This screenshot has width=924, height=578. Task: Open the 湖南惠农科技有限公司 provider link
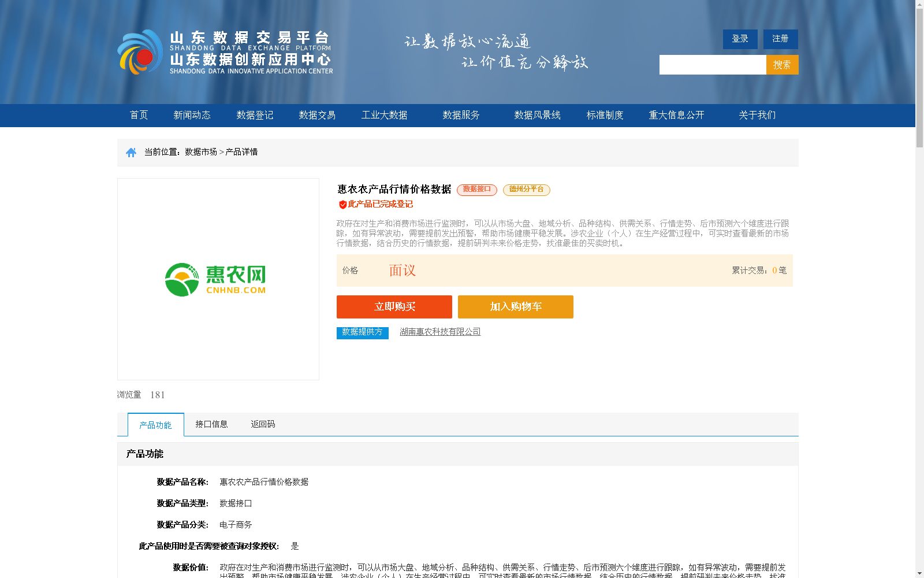click(x=440, y=332)
